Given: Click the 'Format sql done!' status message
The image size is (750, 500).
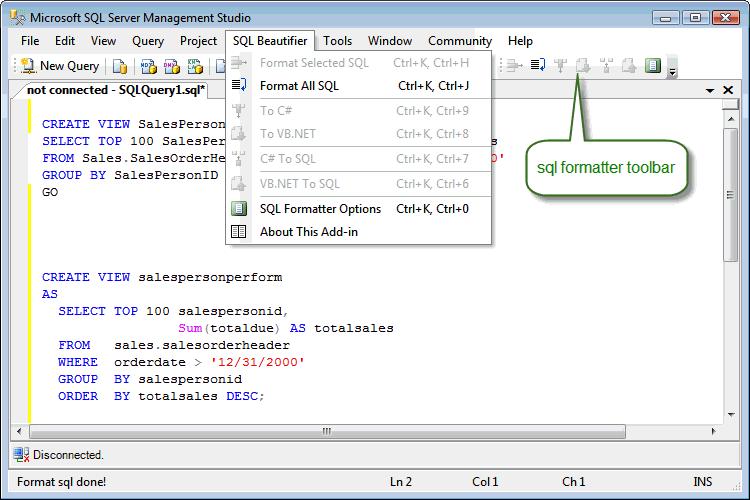Looking at the screenshot, I should pos(61,481).
